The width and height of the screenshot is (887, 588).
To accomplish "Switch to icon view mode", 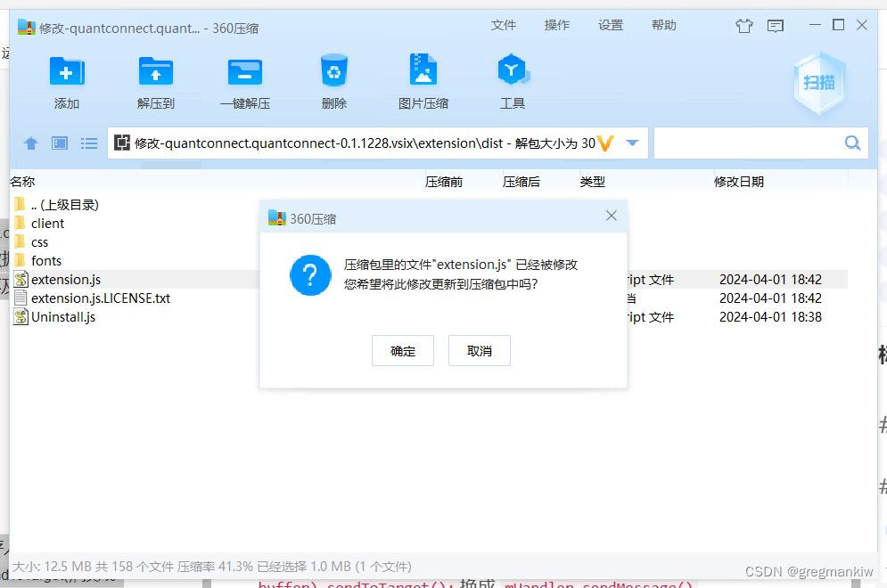I will pos(60,143).
